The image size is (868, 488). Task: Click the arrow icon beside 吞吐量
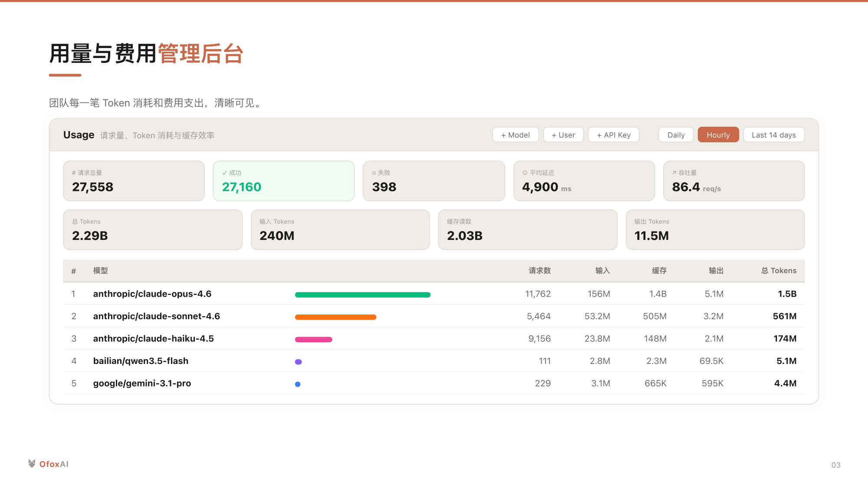tap(674, 173)
